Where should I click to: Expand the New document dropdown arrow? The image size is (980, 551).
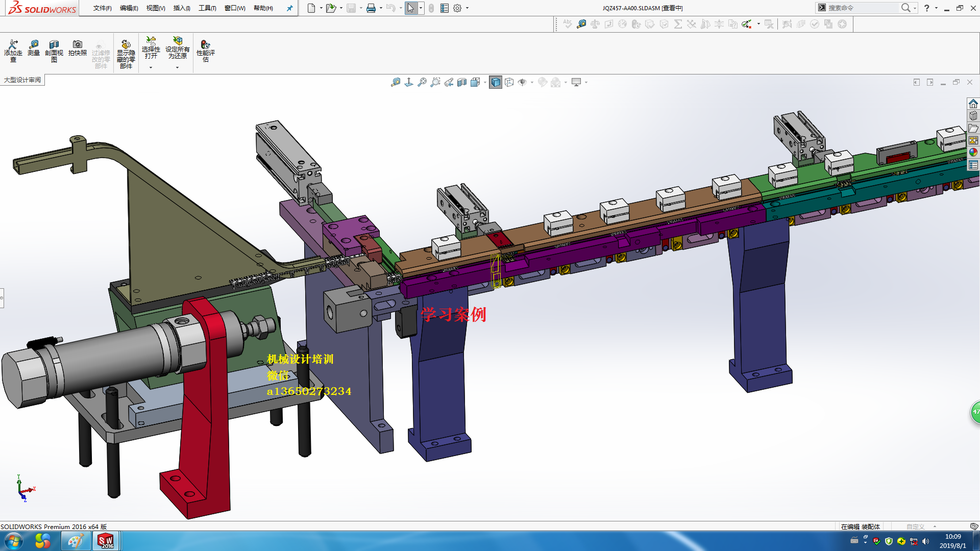(321, 8)
